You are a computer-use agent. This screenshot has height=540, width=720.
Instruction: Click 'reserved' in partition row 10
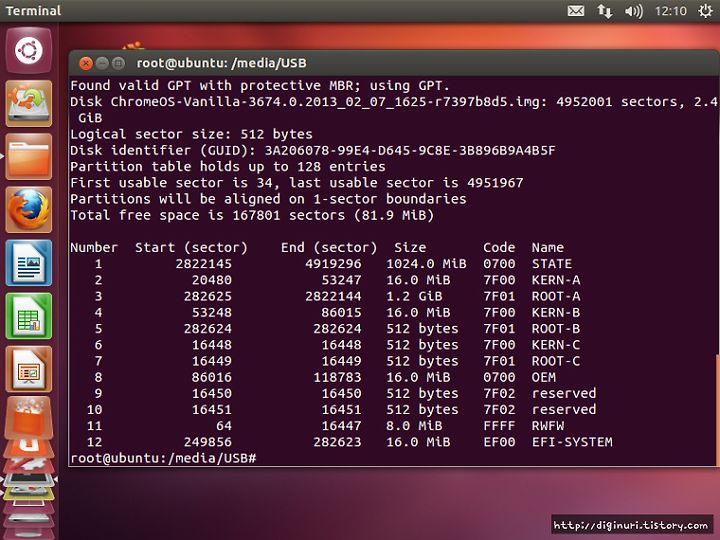[x=564, y=410]
